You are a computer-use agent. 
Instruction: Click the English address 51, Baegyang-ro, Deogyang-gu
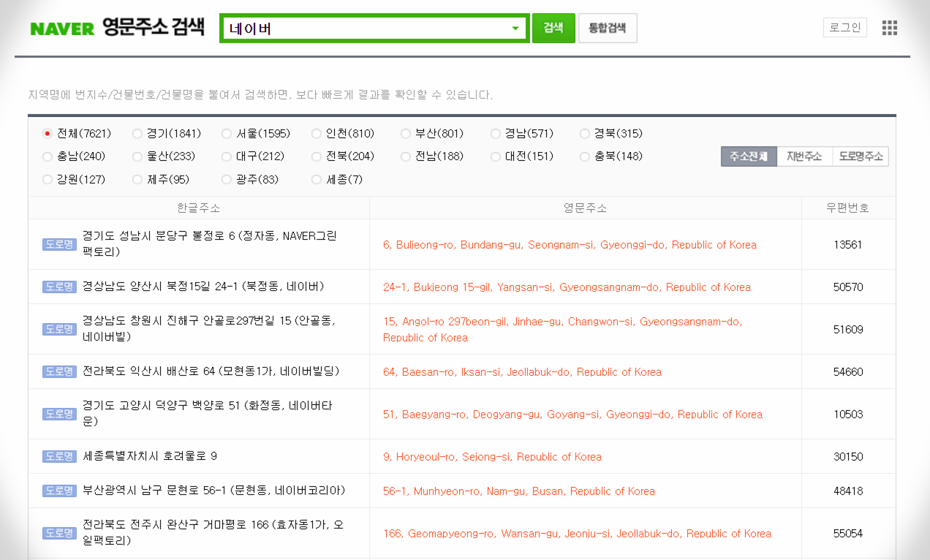click(x=572, y=415)
